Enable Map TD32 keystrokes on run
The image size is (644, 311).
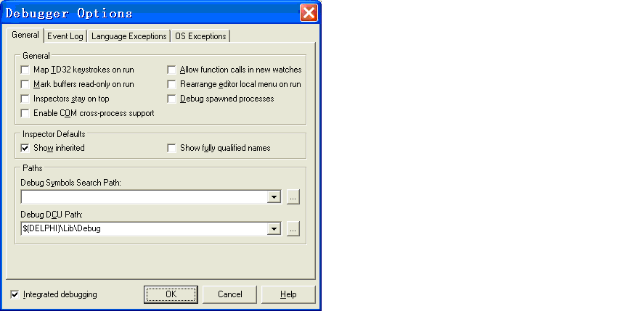25,70
